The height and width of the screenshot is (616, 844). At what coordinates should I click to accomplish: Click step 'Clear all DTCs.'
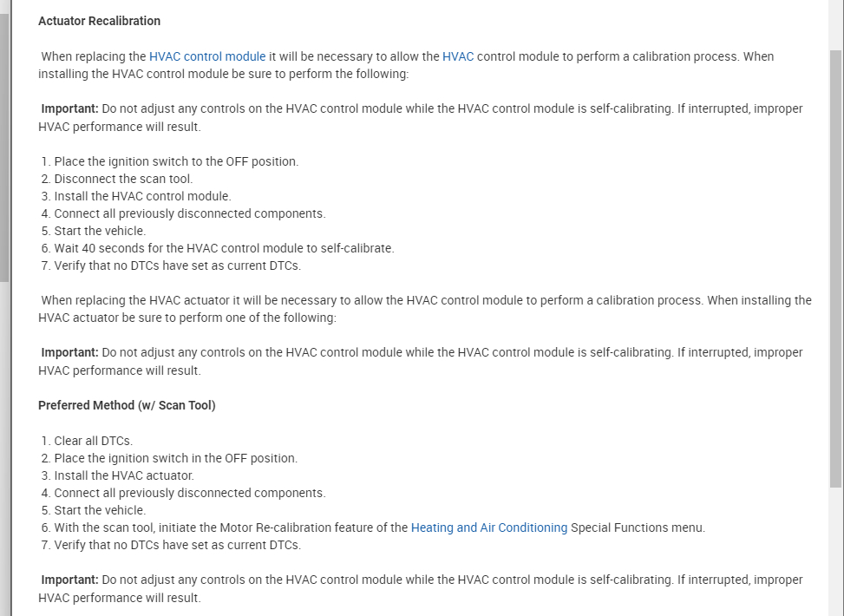click(93, 441)
